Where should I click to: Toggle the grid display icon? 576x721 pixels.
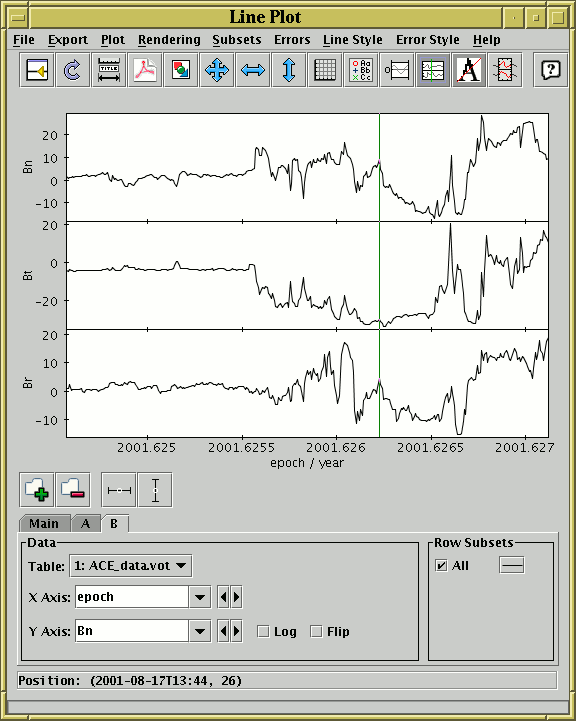pos(325,70)
